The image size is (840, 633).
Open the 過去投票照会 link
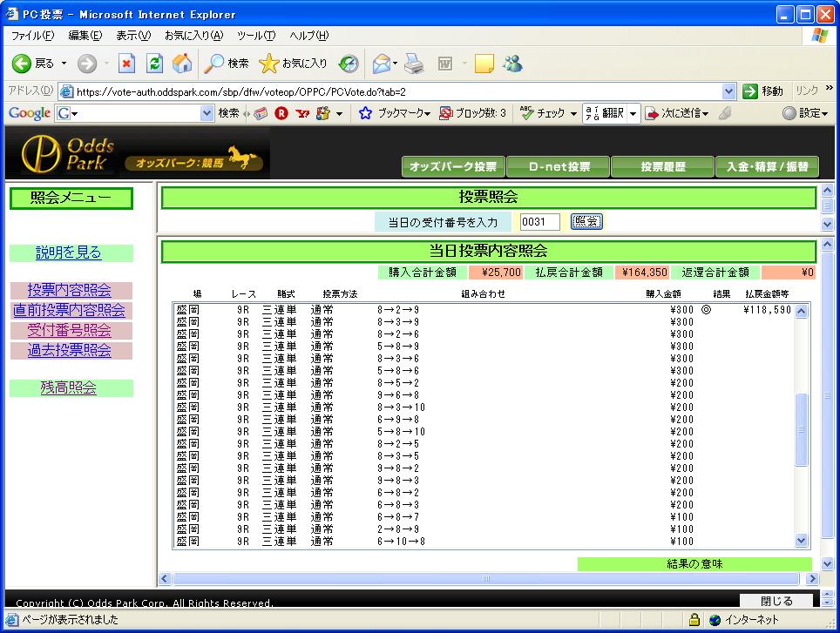coord(70,351)
